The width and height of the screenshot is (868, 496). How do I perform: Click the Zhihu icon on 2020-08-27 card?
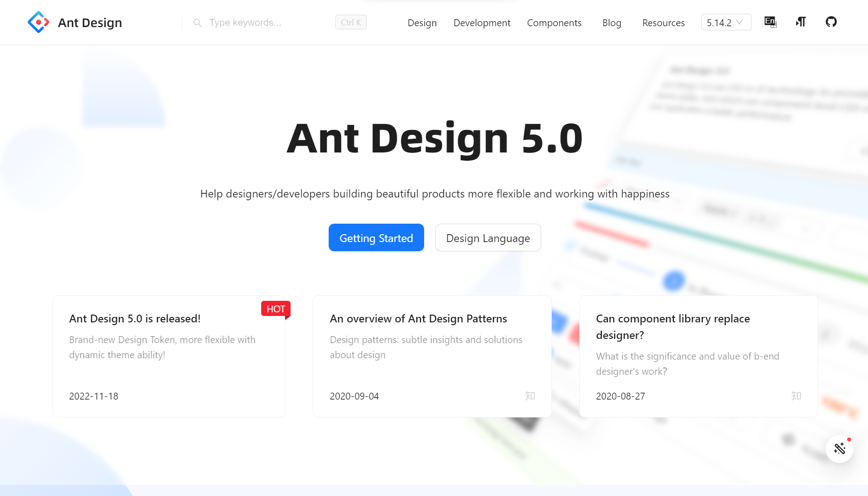click(796, 396)
